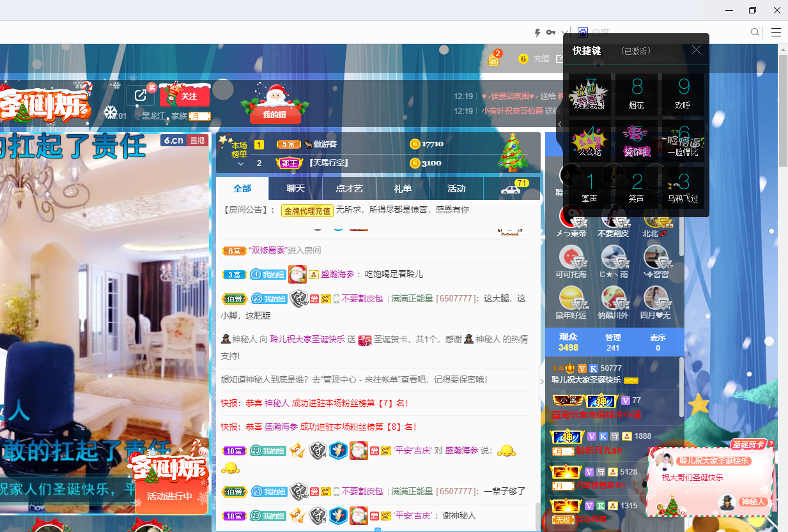Trigger the 乌鸦飞过 shortcut tile
This screenshot has width=788, height=532.
(x=683, y=188)
